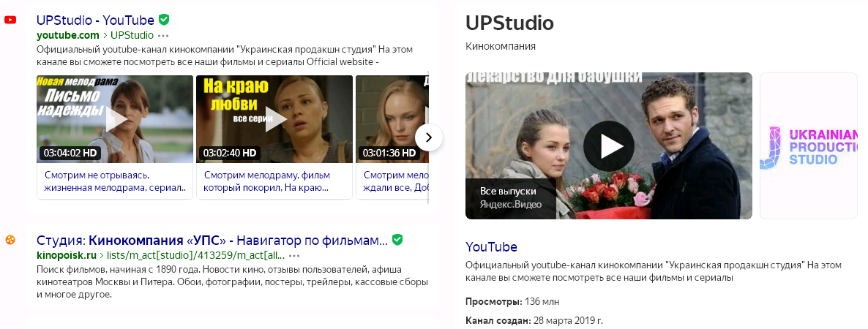The width and height of the screenshot is (868, 329).
Task: Click the Kinopoisk snippet starting 'Поиск фильмов'
Action: tap(233, 282)
